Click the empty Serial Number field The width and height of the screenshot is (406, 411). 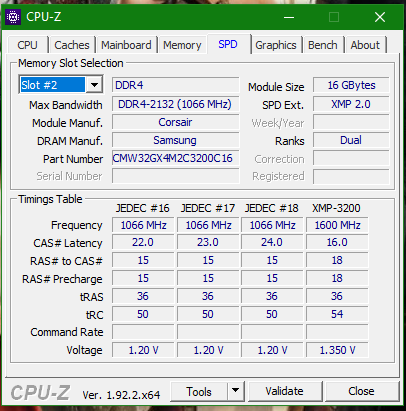pyautogui.click(x=176, y=176)
